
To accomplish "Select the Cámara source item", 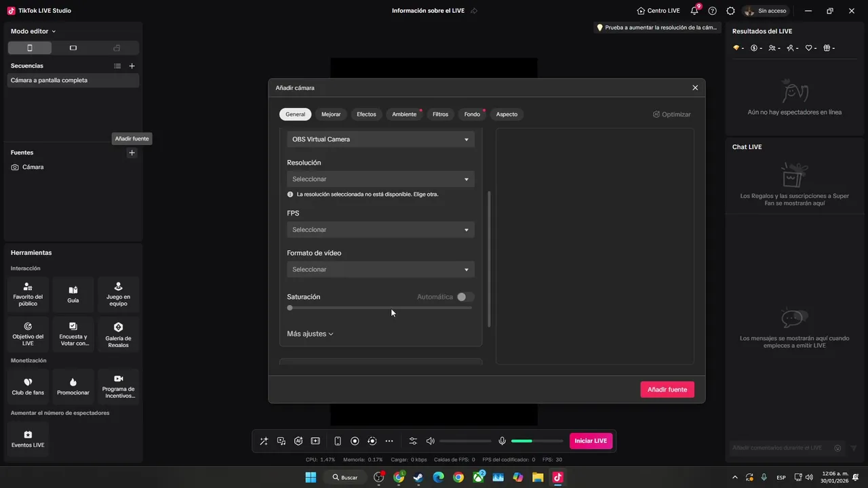I will coord(73,167).
